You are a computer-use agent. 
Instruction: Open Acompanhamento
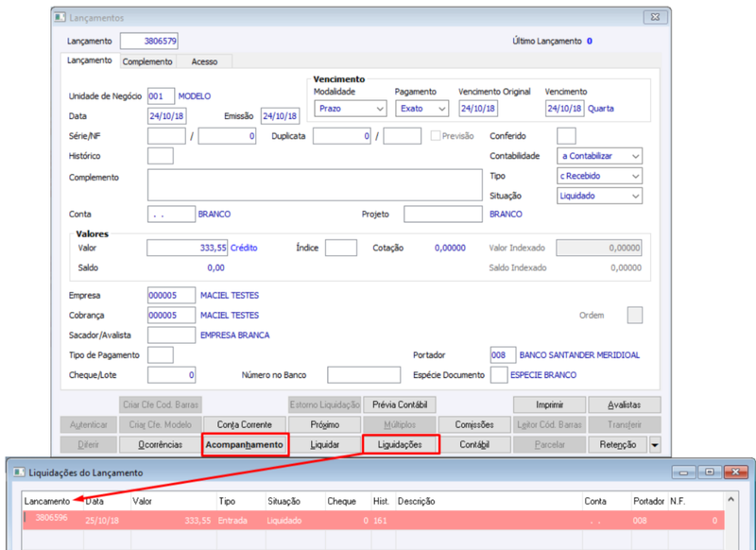(x=245, y=444)
